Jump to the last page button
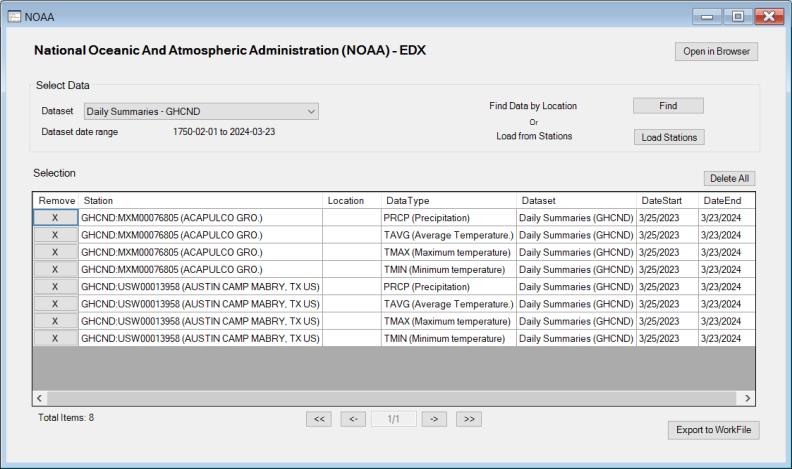The width and height of the screenshot is (792, 469). pyautogui.click(x=470, y=419)
